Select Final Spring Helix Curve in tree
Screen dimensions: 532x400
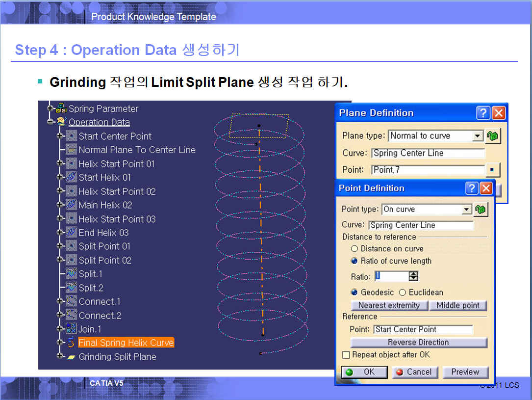pos(126,343)
